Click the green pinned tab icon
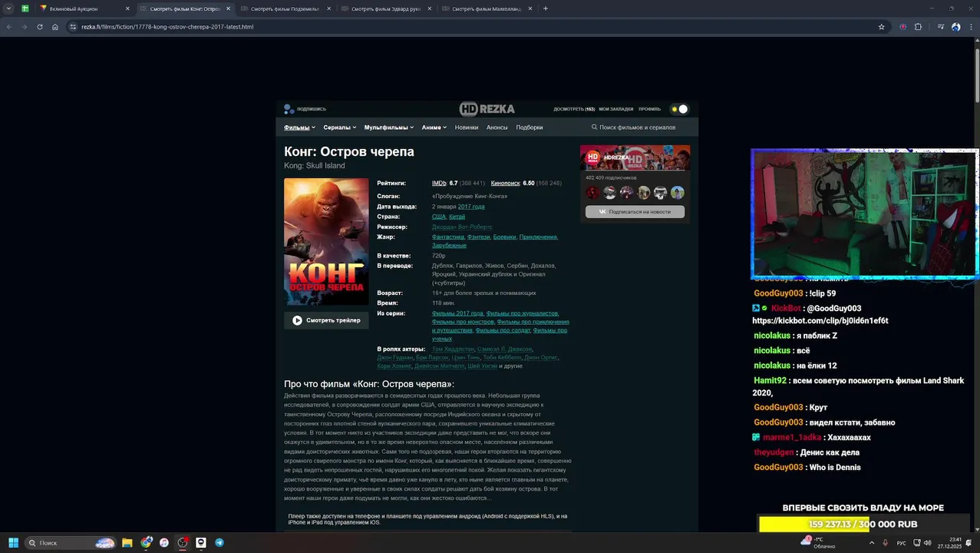The image size is (980, 553). click(x=25, y=8)
